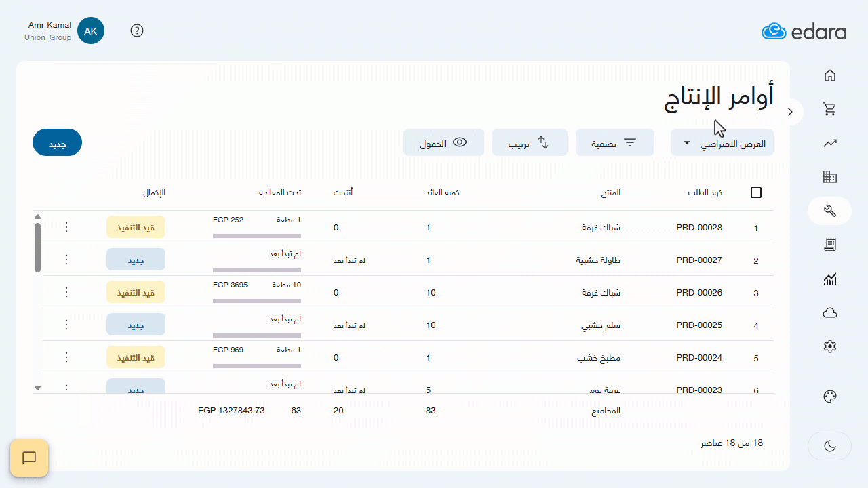
Task: Click order code PRD-00026
Action: (699, 293)
